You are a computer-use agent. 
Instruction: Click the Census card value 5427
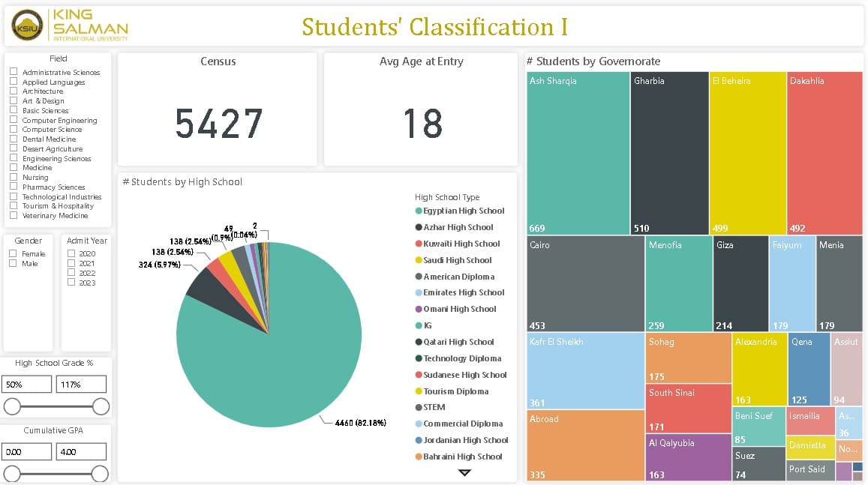[x=218, y=123]
